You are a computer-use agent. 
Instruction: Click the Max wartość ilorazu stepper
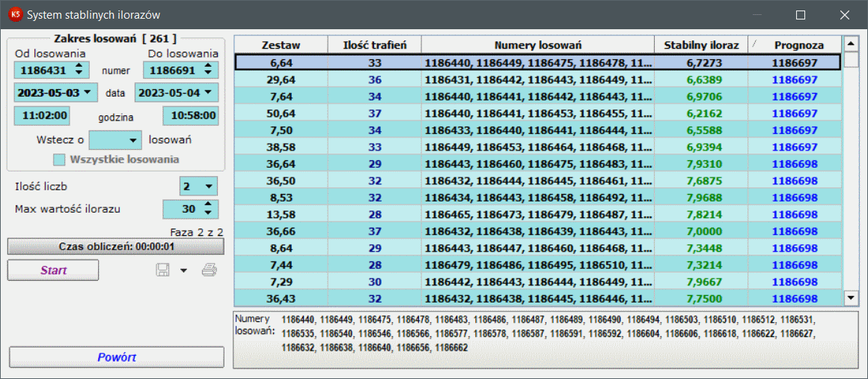[x=208, y=210]
